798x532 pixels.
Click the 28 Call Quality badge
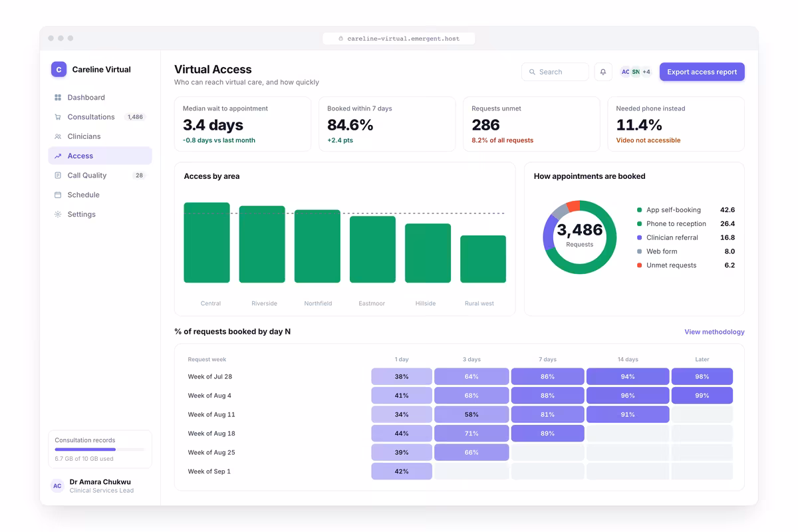pos(139,176)
